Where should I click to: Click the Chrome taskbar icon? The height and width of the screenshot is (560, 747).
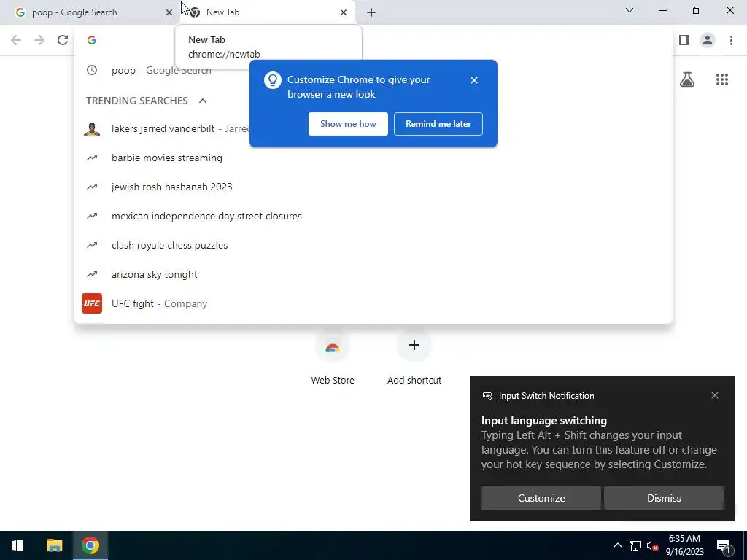[x=90, y=545]
